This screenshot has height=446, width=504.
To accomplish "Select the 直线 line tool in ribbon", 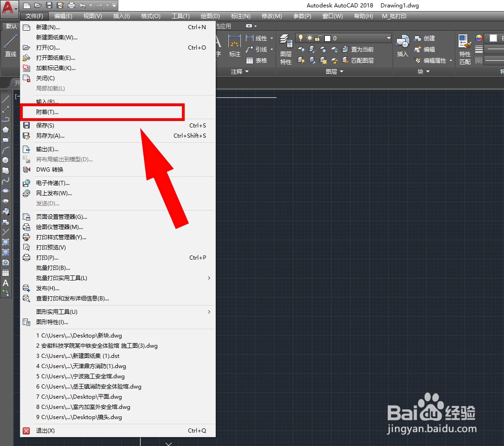I will coord(10,46).
